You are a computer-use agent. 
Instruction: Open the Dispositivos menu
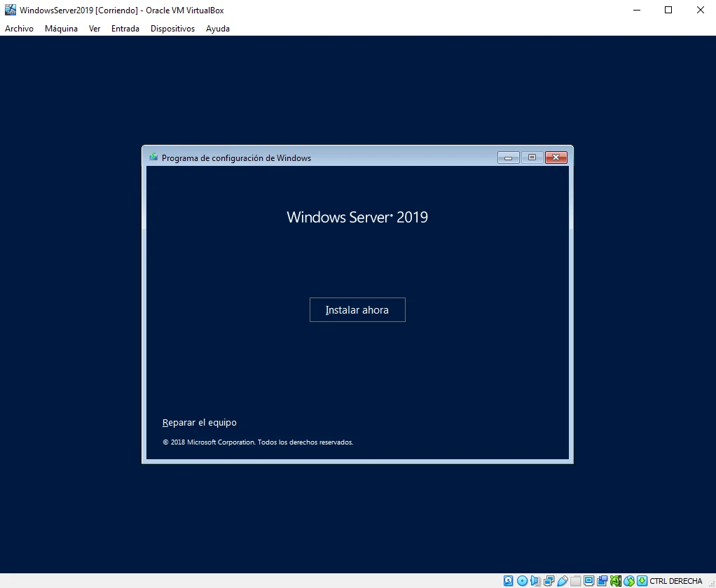(x=172, y=28)
